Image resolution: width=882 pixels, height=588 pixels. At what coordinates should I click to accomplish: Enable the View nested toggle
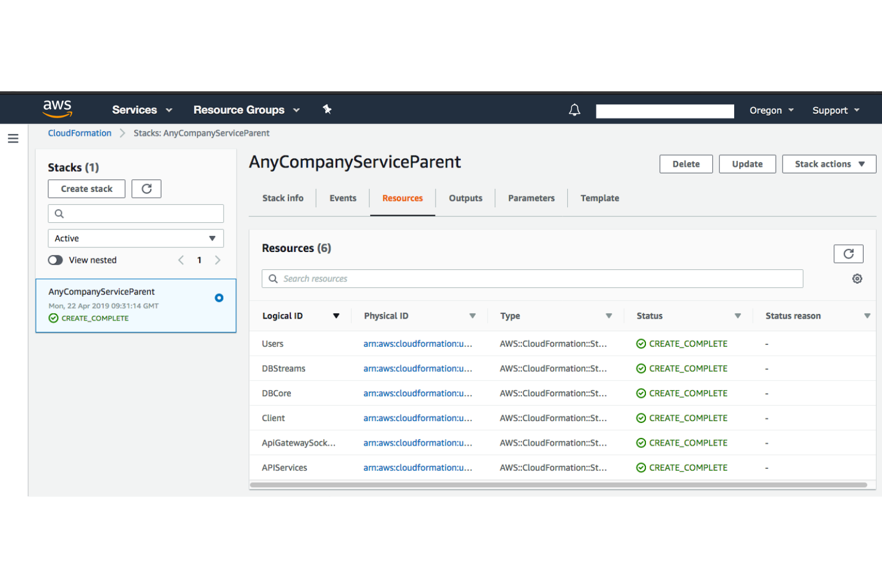[x=55, y=260]
